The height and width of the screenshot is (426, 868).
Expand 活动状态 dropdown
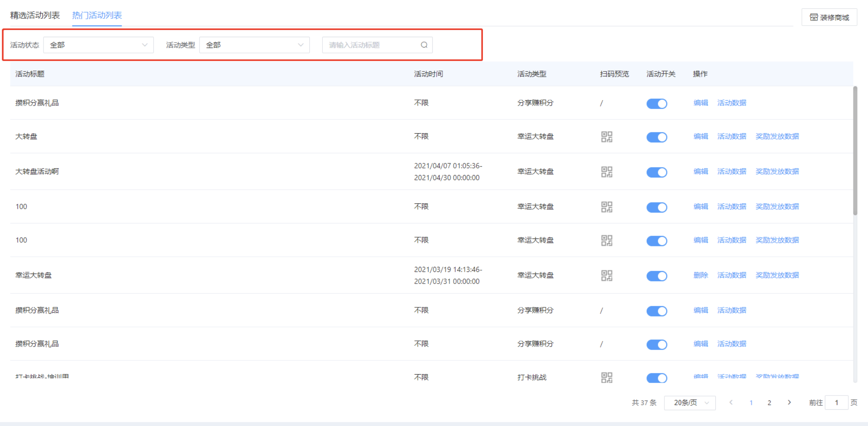point(98,45)
